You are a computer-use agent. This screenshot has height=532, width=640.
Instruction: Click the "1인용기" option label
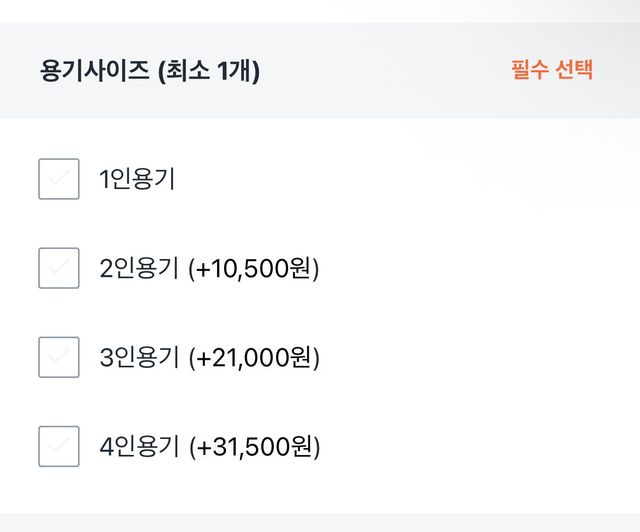(x=137, y=180)
